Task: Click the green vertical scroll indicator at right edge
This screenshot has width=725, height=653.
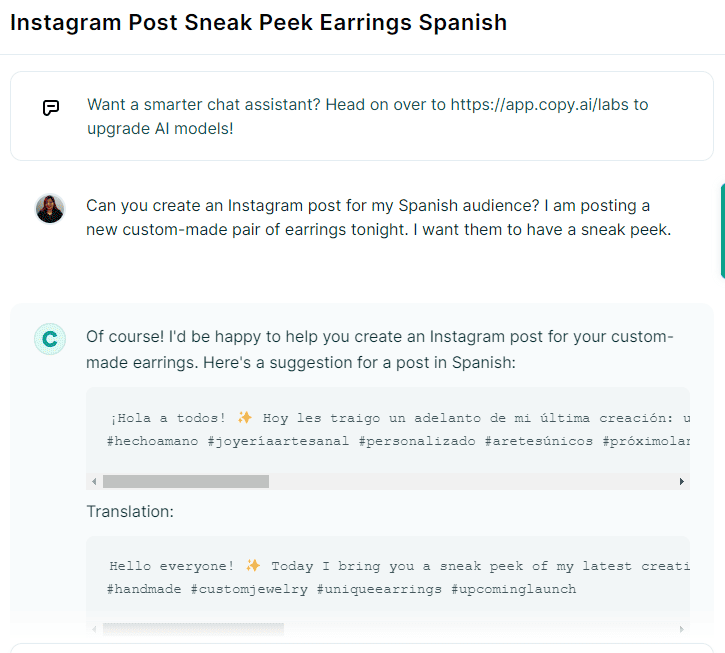Action: point(721,230)
